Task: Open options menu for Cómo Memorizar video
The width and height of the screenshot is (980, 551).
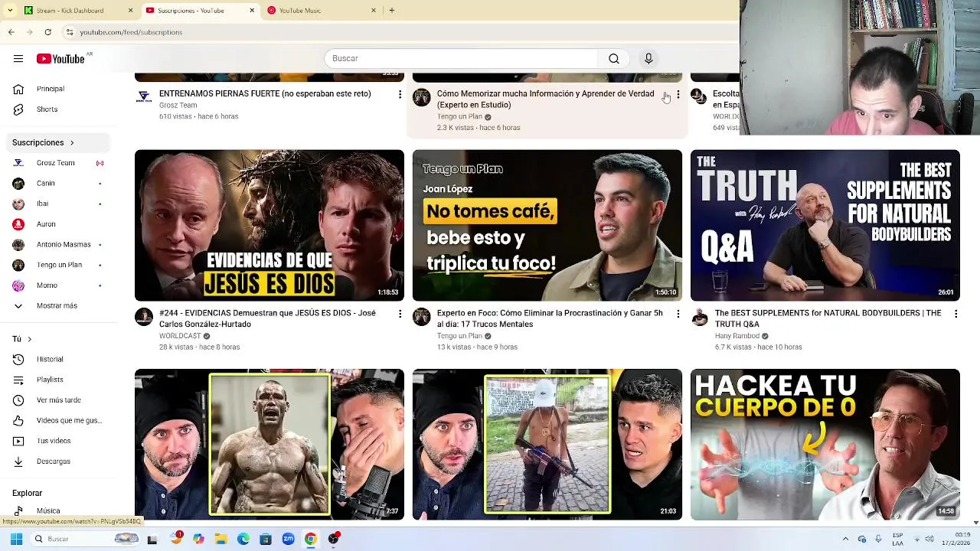Action: pos(678,94)
